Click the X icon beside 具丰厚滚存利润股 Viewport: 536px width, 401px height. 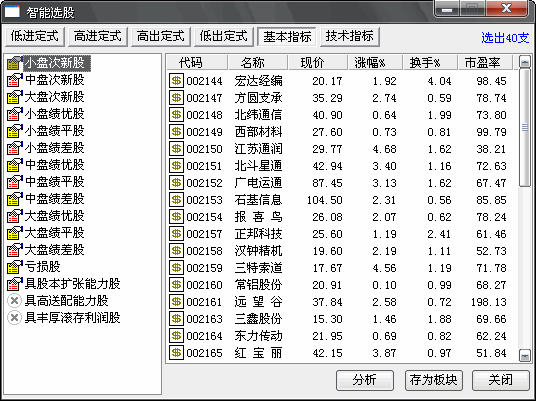(14, 318)
